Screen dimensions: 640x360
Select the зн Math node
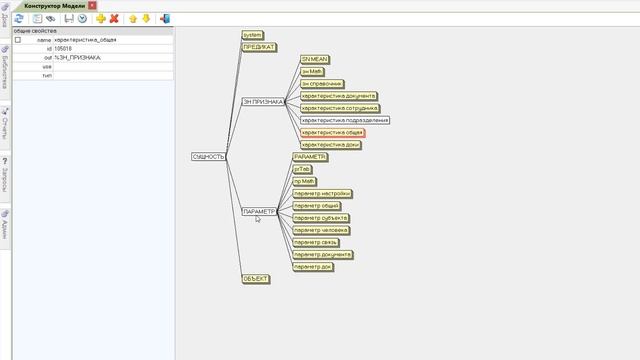click(312, 71)
